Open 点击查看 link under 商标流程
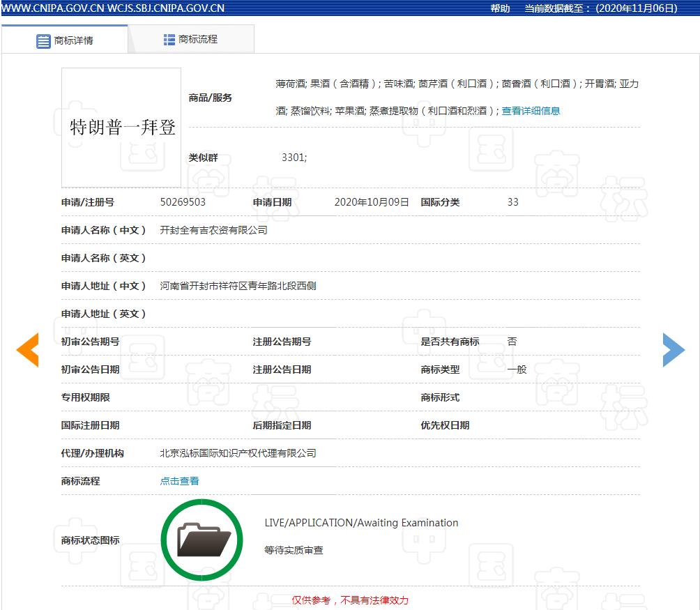 point(178,480)
